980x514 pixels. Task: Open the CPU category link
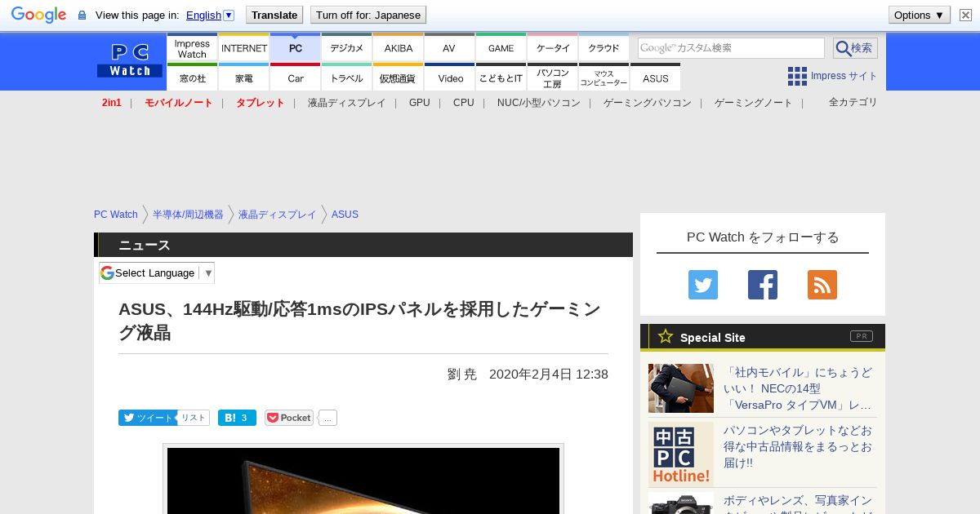[464, 103]
